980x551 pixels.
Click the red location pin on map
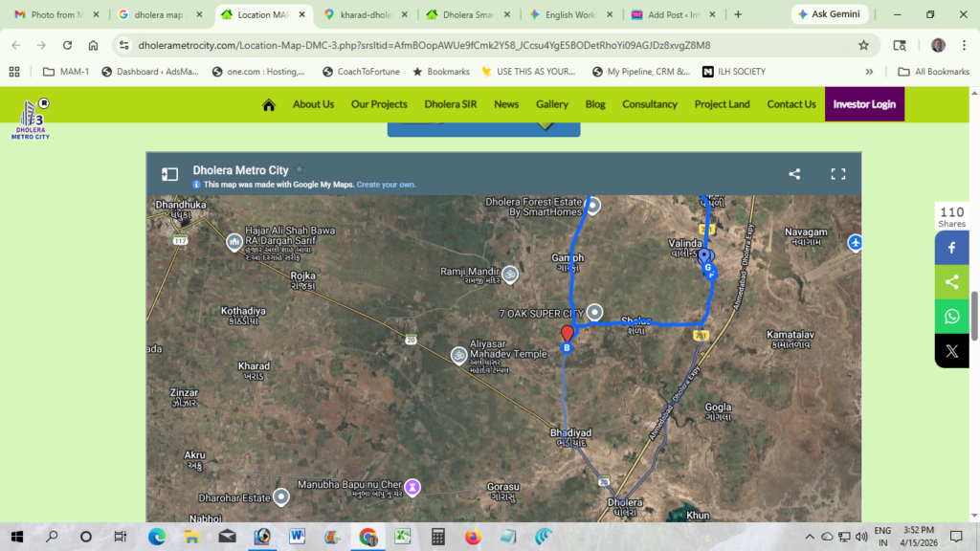567,334
